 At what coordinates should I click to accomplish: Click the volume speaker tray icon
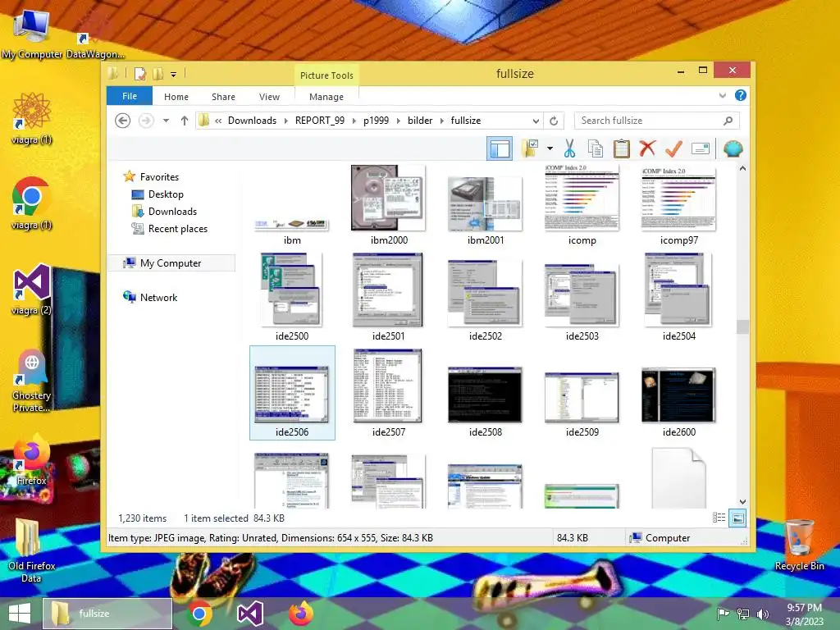[763, 614]
